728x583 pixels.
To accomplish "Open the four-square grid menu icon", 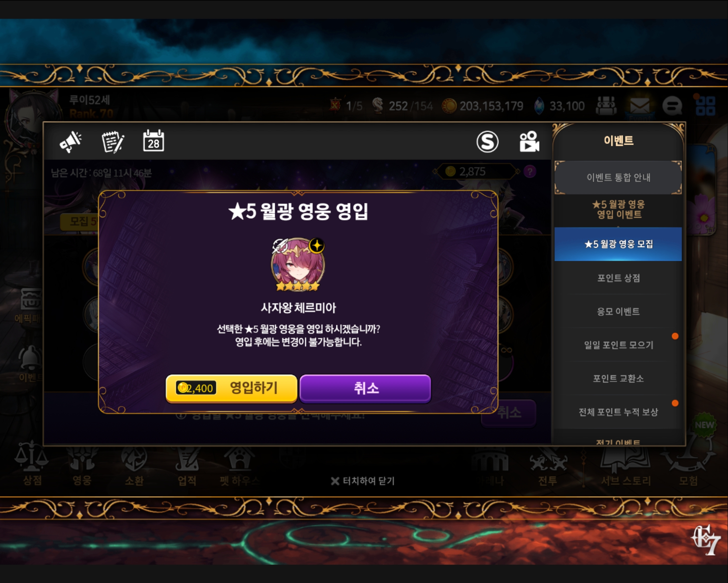I will point(705,106).
